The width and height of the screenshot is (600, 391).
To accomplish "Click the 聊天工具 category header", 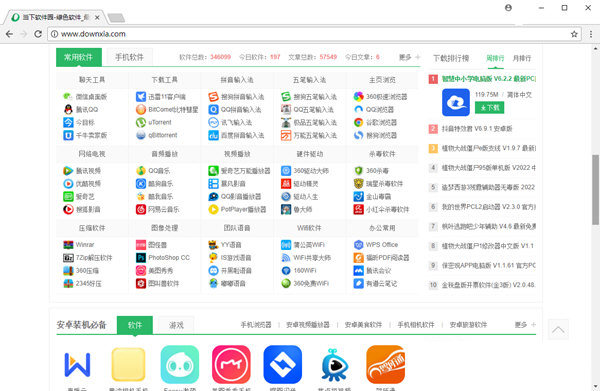I will [x=92, y=80].
